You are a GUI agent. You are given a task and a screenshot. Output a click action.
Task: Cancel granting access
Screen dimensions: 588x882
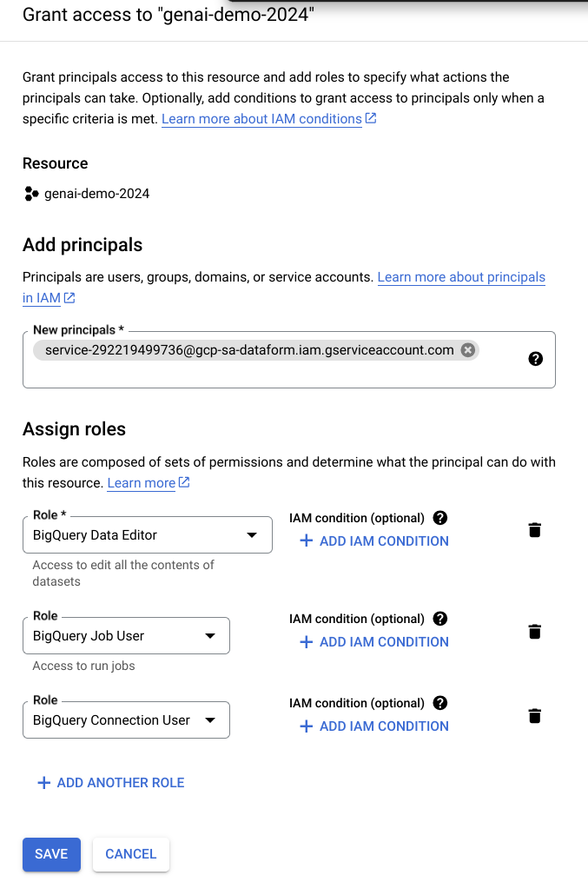(x=131, y=854)
